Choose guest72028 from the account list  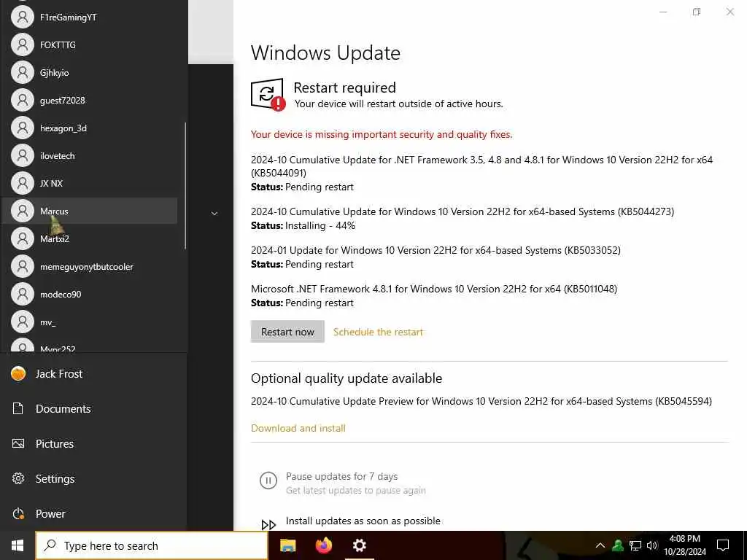tap(89, 100)
